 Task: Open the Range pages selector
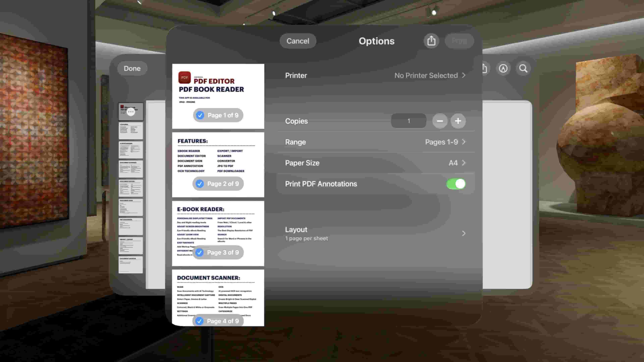click(x=445, y=142)
